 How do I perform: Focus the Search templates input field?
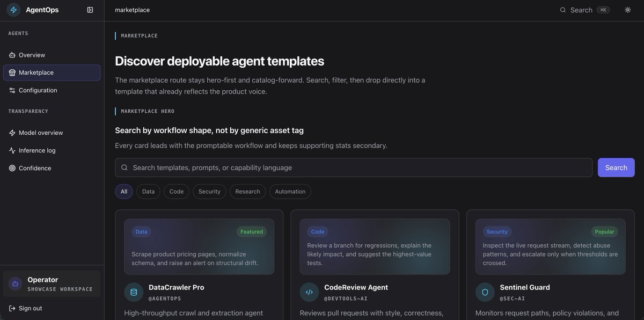(354, 168)
